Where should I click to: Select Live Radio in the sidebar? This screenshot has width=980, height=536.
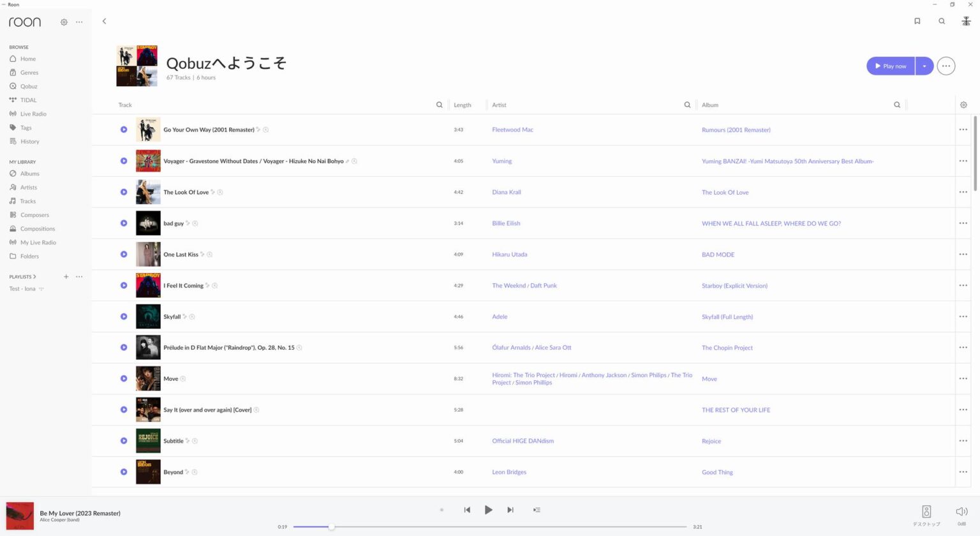[33, 114]
